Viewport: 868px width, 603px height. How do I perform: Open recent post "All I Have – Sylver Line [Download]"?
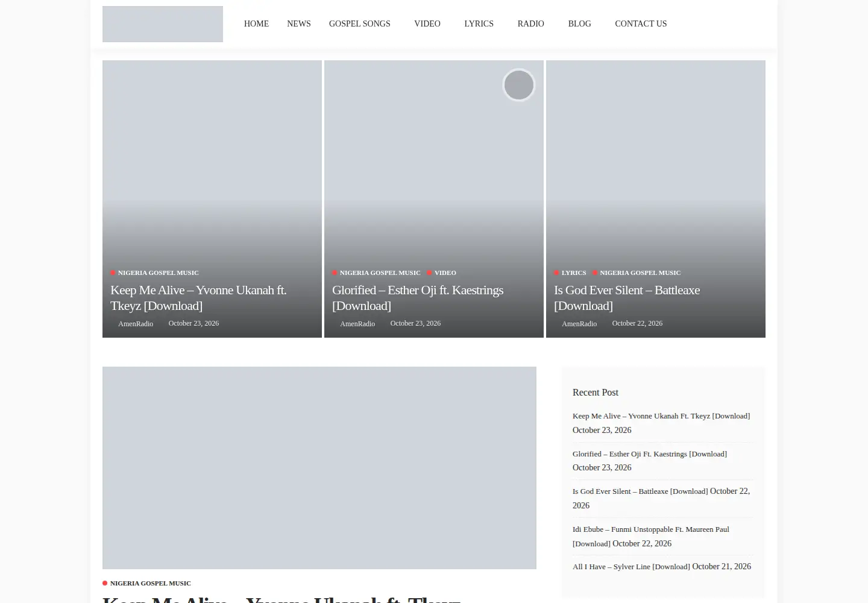(631, 567)
